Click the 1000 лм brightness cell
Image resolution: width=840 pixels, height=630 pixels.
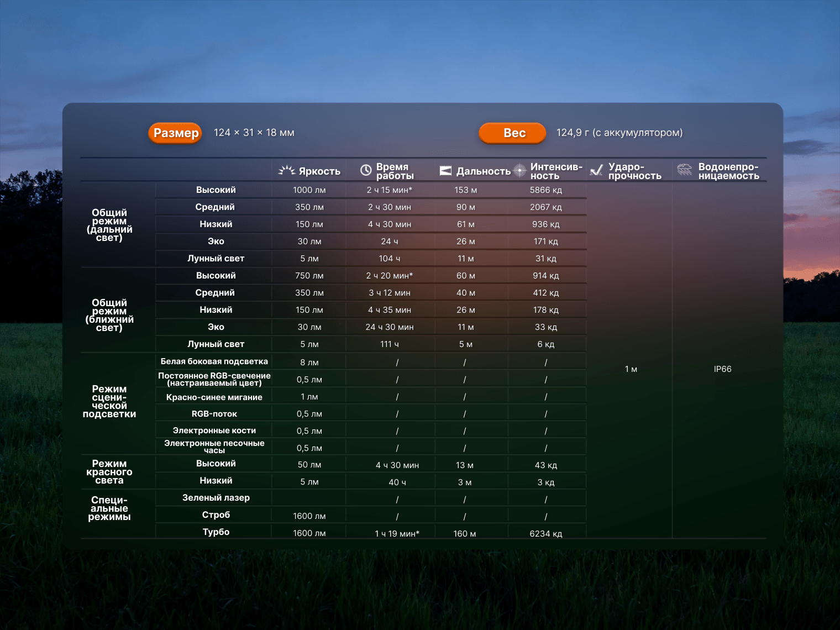tap(309, 190)
